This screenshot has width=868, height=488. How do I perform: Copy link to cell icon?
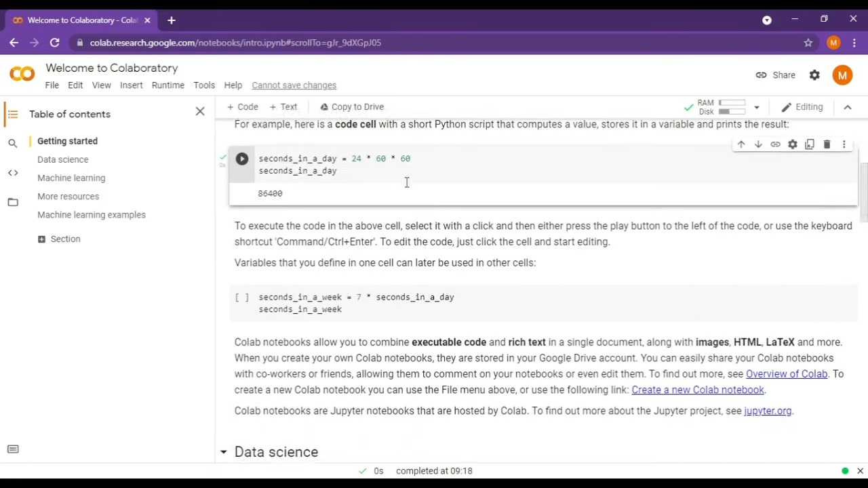[x=775, y=144]
